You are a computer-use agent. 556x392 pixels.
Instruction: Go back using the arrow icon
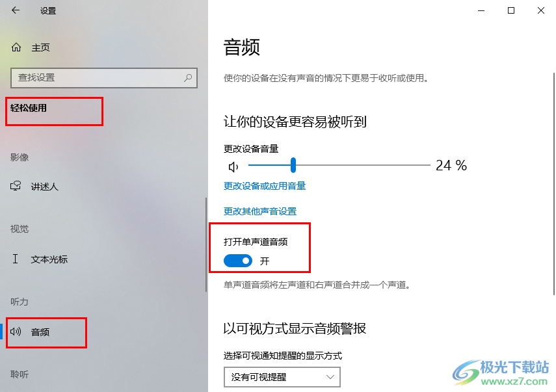tap(15, 10)
